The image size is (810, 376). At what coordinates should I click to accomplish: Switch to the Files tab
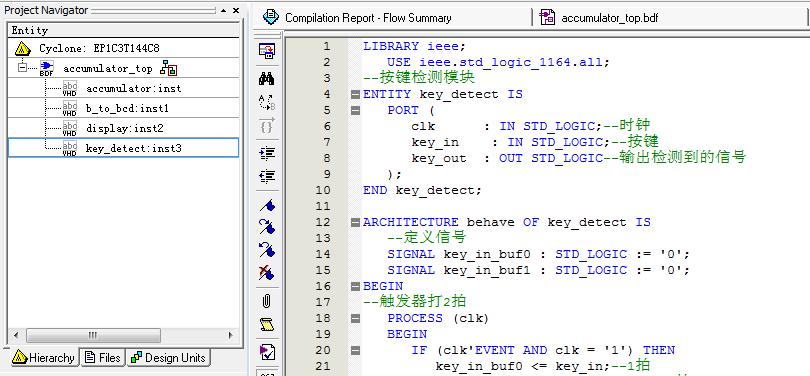click(103, 357)
